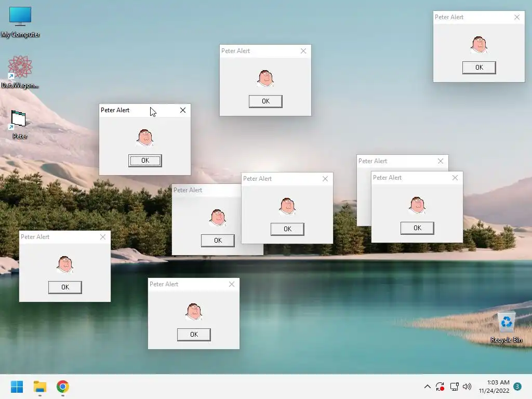
Task: Click the volume speaker tray icon
Action: click(x=467, y=387)
